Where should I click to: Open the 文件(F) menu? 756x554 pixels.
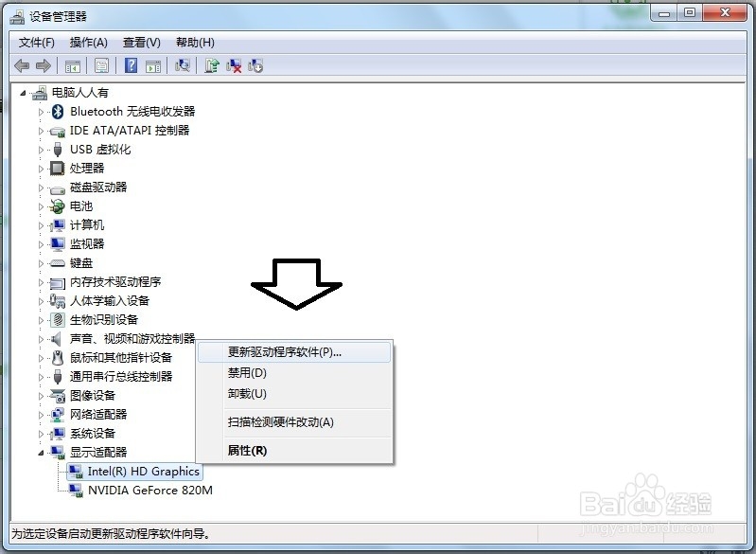tap(37, 43)
